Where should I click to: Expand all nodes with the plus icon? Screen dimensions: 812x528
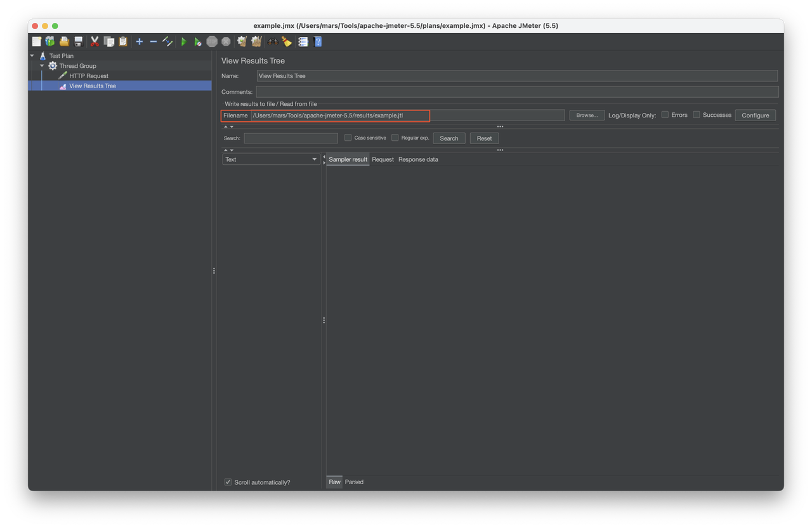click(140, 42)
